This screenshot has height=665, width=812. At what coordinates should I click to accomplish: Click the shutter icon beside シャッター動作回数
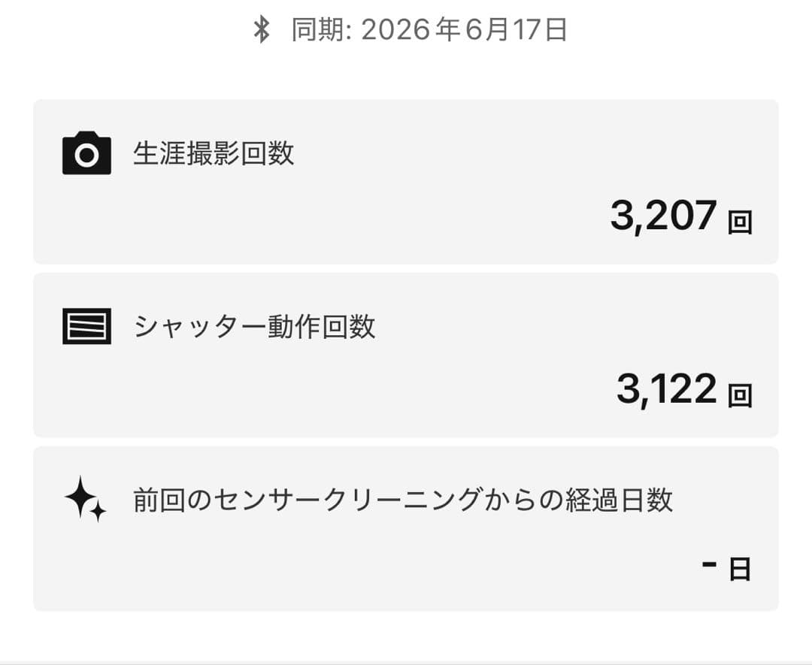click(86, 326)
